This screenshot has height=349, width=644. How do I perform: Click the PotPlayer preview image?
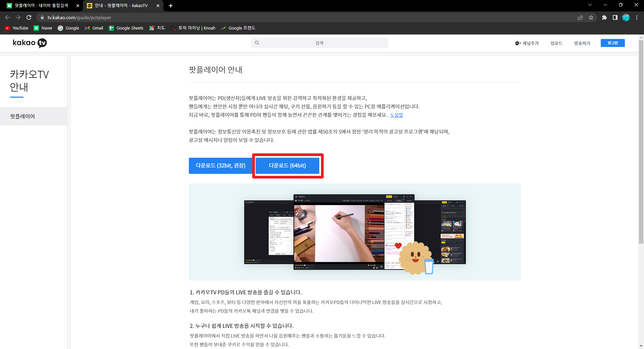[355, 232]
